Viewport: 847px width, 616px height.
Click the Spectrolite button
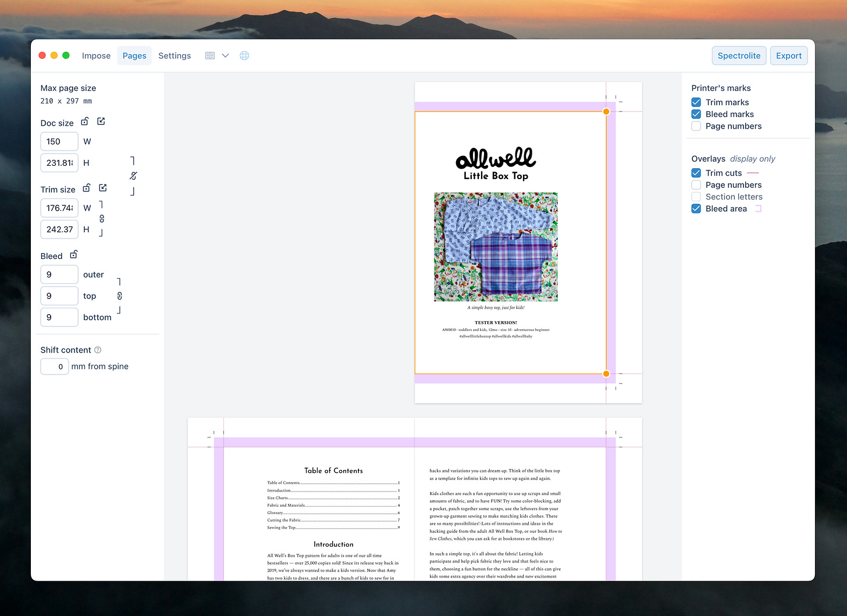pyautogui.click(x=739, y=56)
